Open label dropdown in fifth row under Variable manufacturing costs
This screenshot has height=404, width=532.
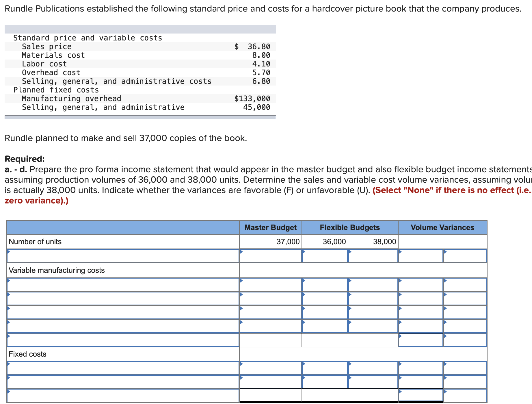(x=123, y=340)
